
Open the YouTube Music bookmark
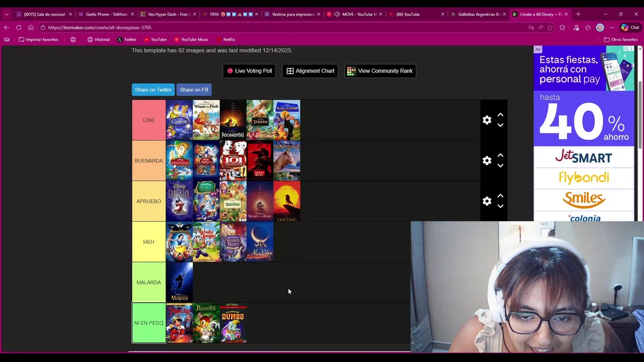[x=191, y=39]
